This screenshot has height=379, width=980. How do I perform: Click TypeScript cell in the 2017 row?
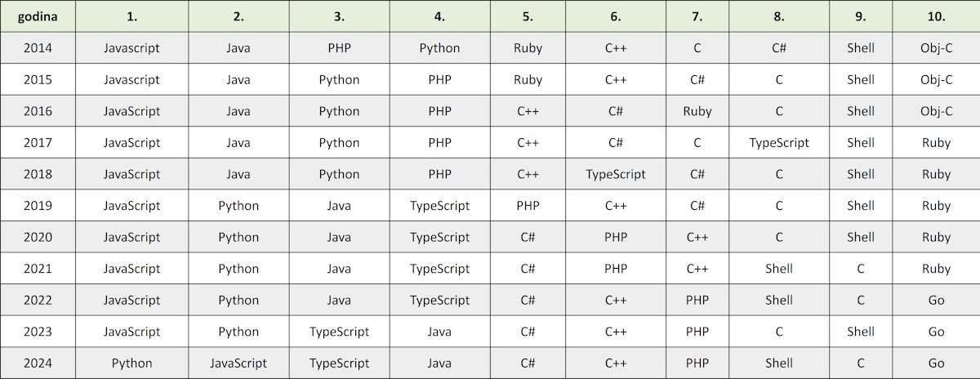point(779,143)
